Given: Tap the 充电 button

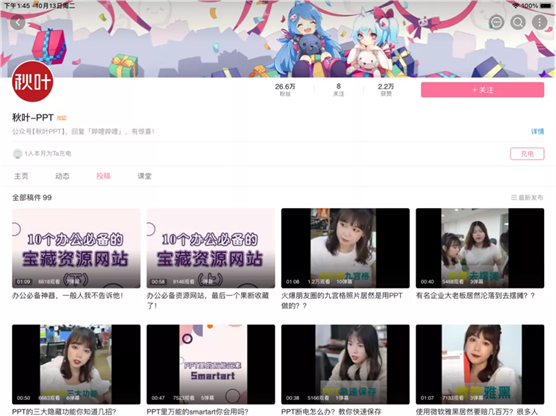Looking at the screenshot, I should tap(527, 154).
